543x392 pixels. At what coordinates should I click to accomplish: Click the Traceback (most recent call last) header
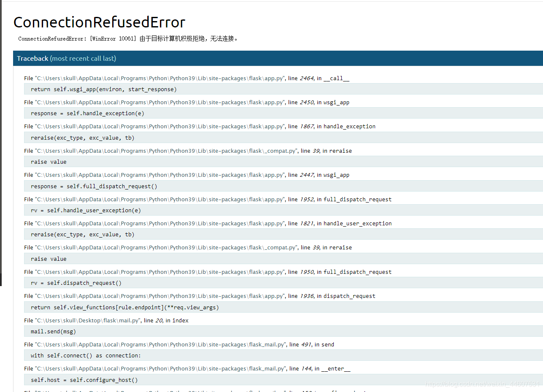(66, 58)
